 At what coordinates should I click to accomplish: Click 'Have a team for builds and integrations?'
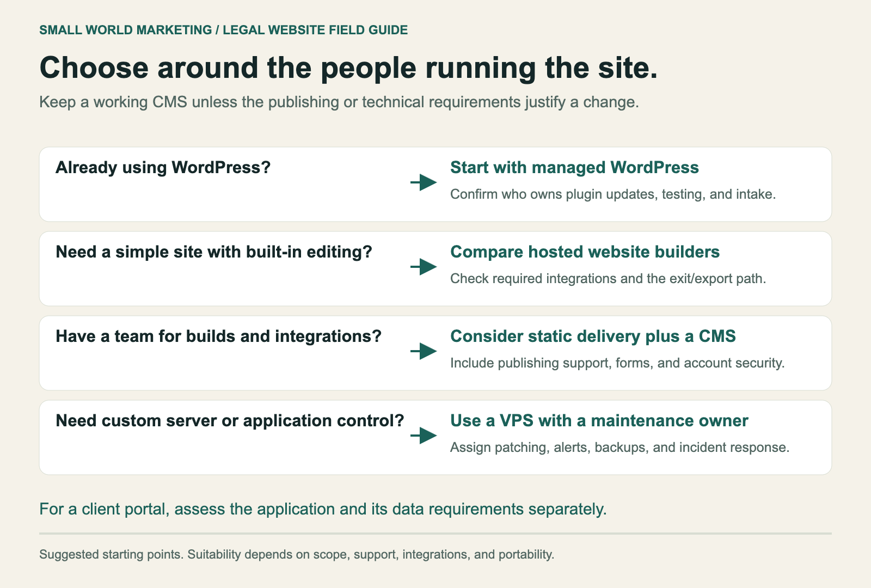tap(218, 336)
